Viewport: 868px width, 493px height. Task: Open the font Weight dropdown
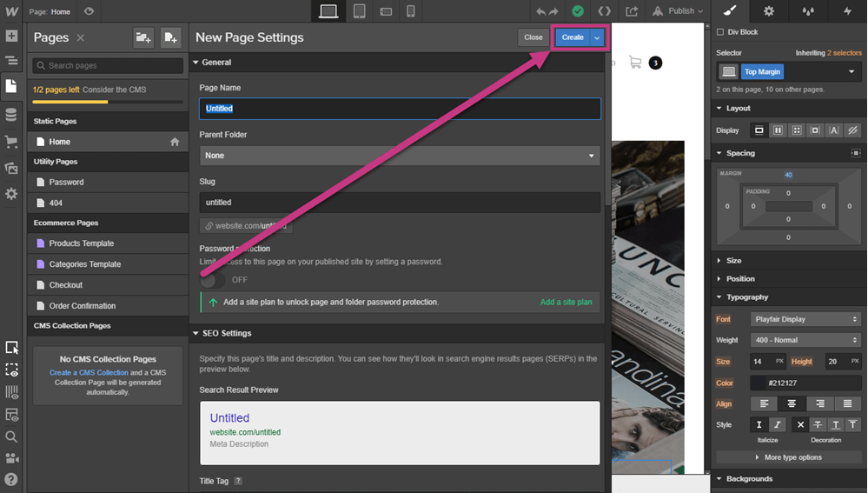coord(806,340)
